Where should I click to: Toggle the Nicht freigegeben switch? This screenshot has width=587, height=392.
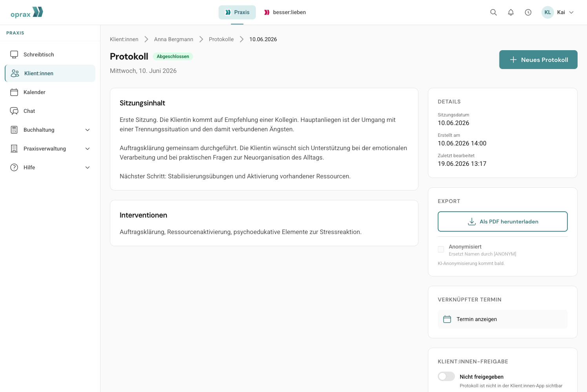click(x=446, y=376)
